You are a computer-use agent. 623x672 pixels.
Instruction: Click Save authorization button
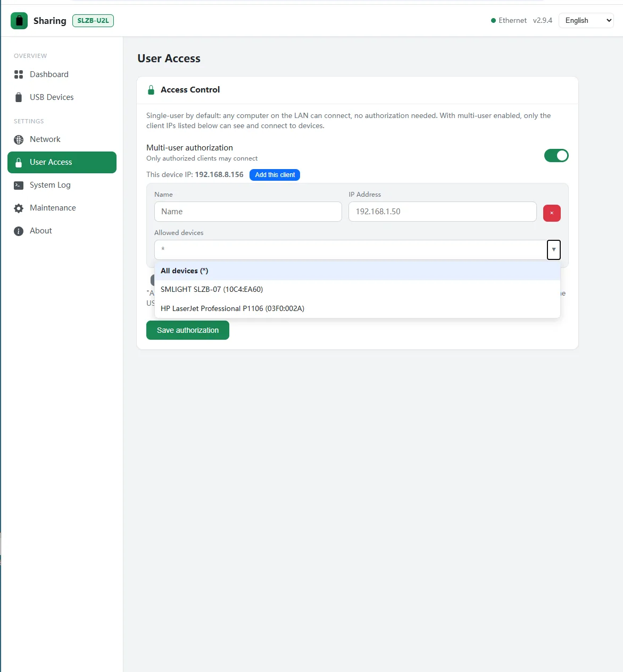[x=188, y=330]
